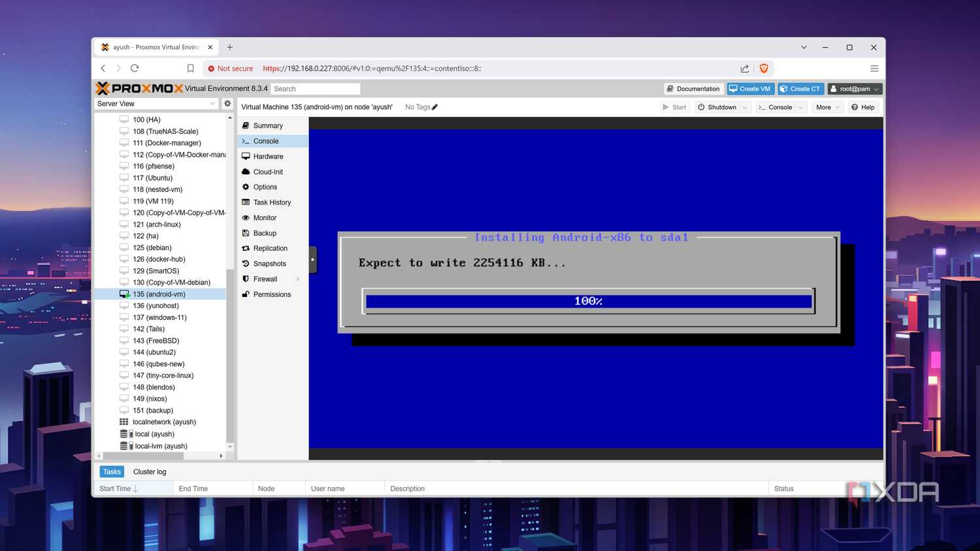
Task: Click the Description column header
Action: pyautogui.click(x=576, y=488)
